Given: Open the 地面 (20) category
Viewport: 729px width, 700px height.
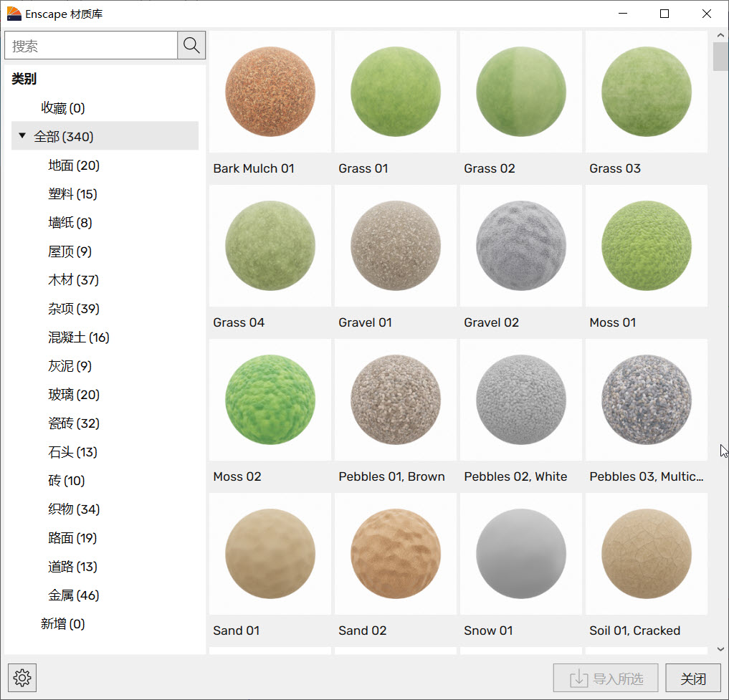Looking at the screenshot, I should coord(74,165).
